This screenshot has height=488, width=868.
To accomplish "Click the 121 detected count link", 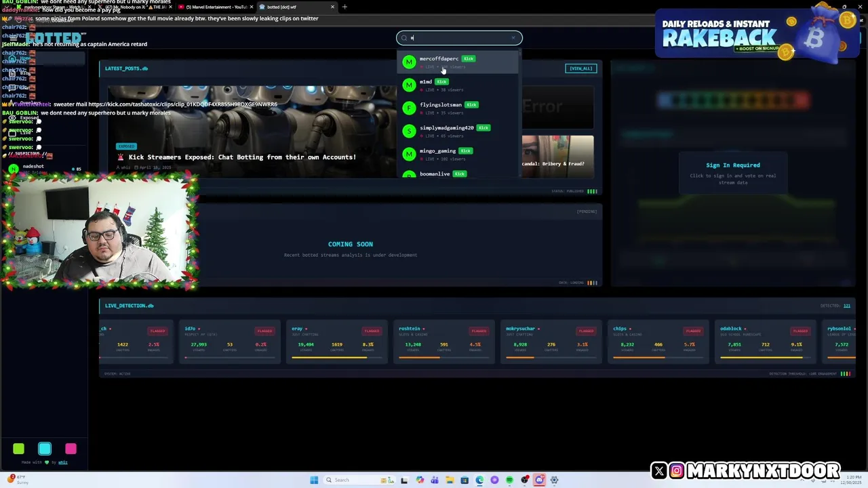I will pos(846,306).
